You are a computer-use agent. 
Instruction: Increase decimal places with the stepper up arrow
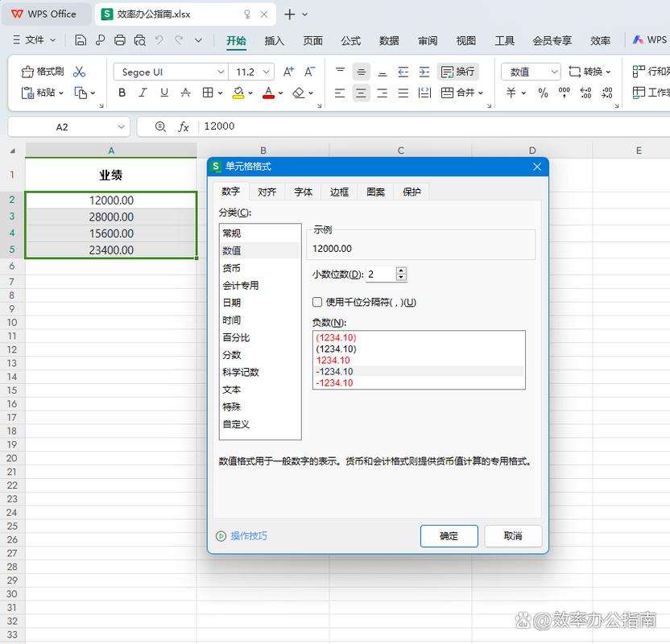[x=401, y=270]
